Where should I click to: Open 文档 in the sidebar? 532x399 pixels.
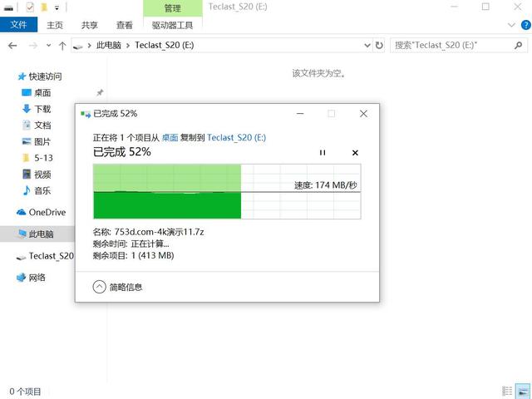pos(42,126)
